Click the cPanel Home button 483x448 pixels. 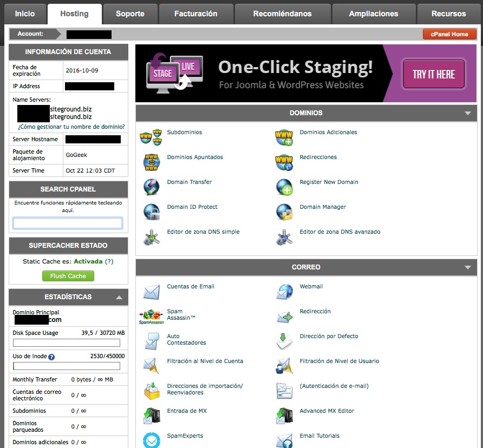point(449,34)
